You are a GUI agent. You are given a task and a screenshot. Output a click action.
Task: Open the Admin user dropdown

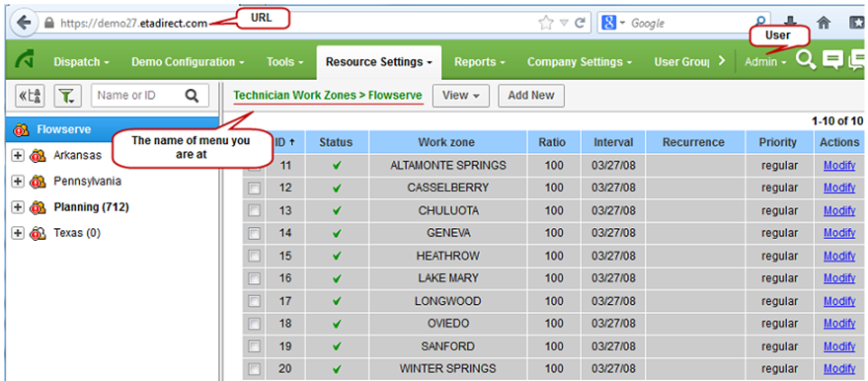tap(765, 62)
